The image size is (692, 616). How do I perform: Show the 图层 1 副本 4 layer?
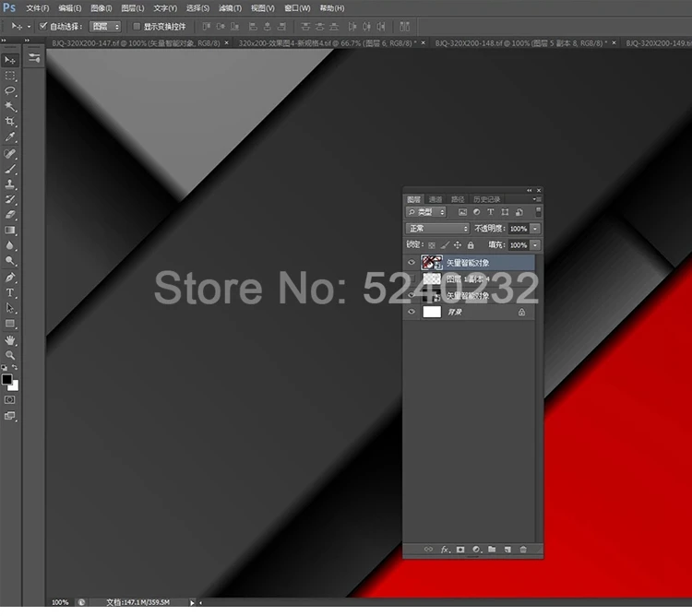pyautogui.click(x=412, y=278)
